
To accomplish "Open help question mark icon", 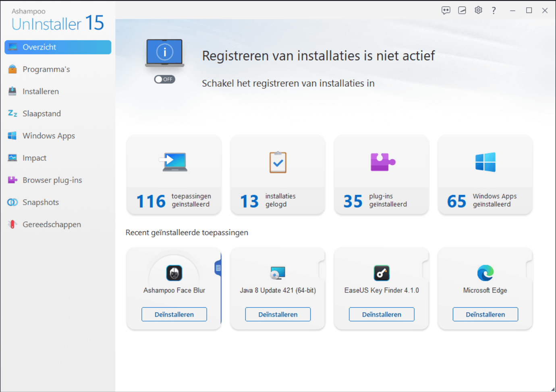I will [x=494, y=10].
